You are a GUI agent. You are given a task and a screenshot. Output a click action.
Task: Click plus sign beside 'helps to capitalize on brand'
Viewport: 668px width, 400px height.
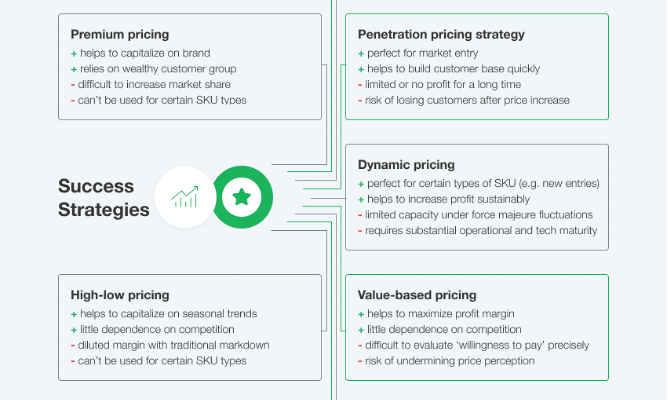point(74,53)
